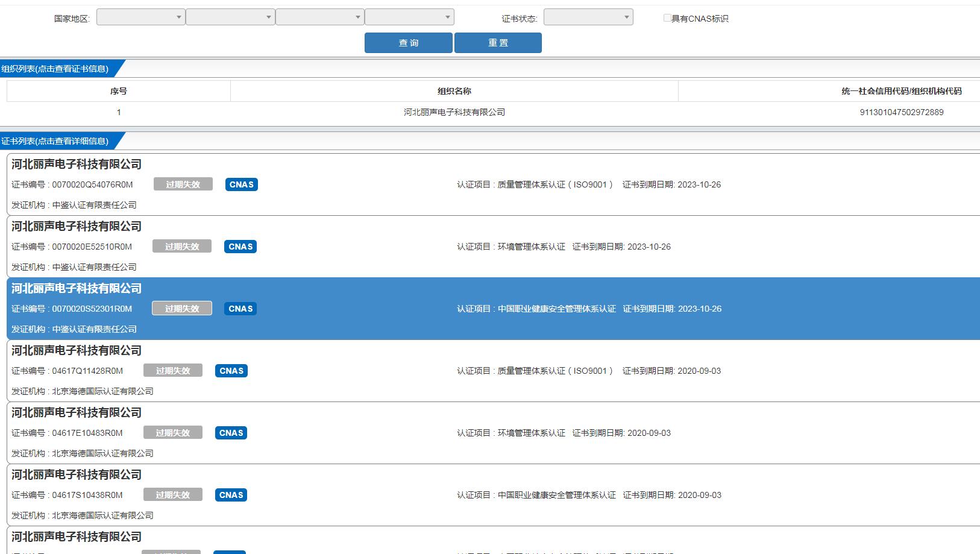Click 发证机构 北京海德国际认证有限公司 under certificate 04617S10438R0M
The image size is (980, 554).
[83, 515]
